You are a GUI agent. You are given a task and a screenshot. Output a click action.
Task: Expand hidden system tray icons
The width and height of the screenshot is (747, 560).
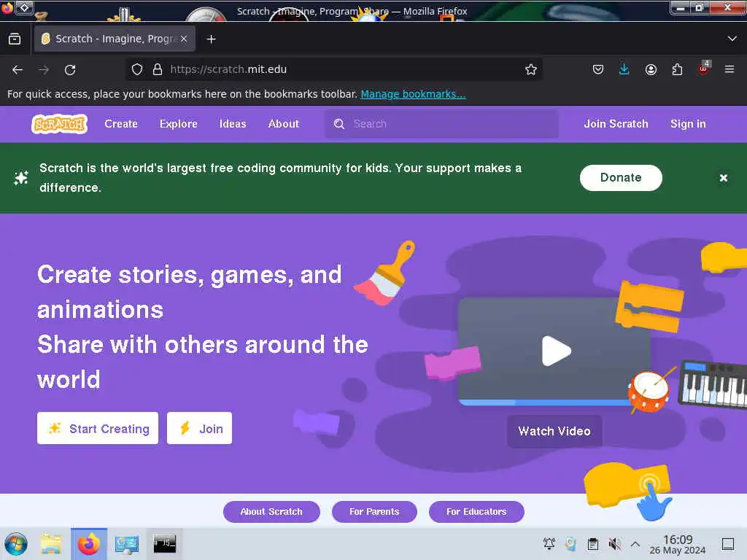tap(635, 544)
